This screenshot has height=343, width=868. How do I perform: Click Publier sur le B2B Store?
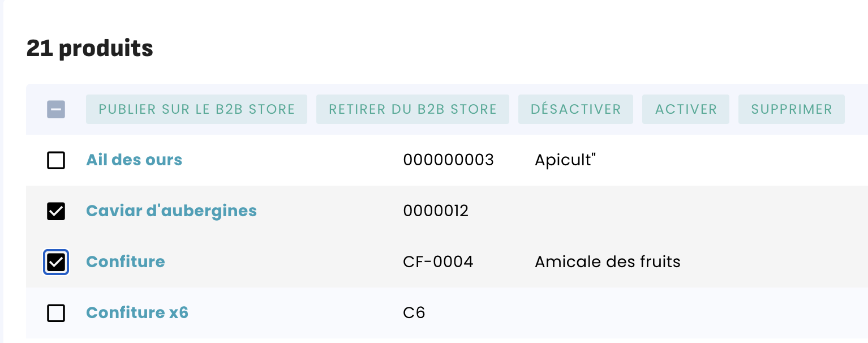pos(196,109)
